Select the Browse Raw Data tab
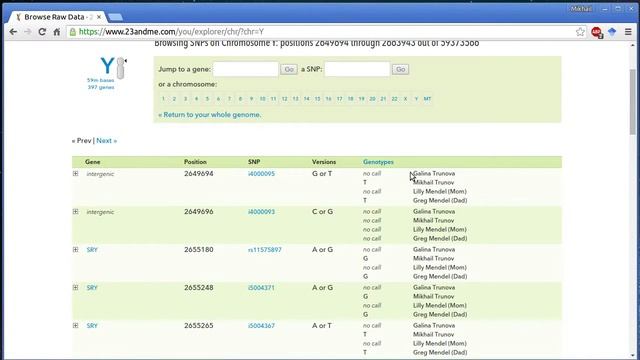640x360 pixels. coord(56,17)
